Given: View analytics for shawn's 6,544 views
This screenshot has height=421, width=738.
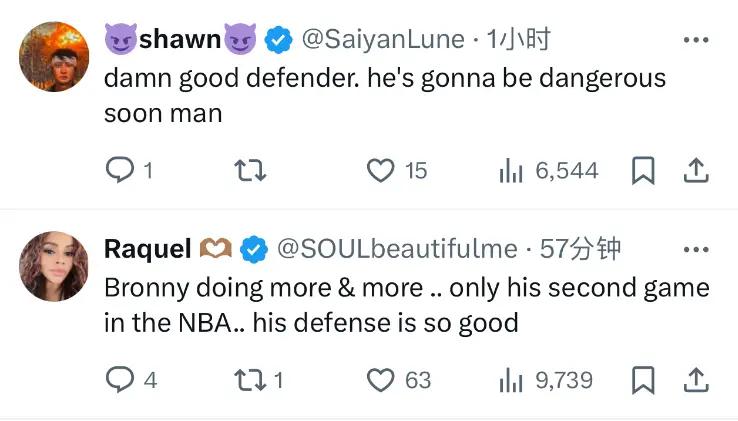Looking at the screenshot, I should coord(512,171).
